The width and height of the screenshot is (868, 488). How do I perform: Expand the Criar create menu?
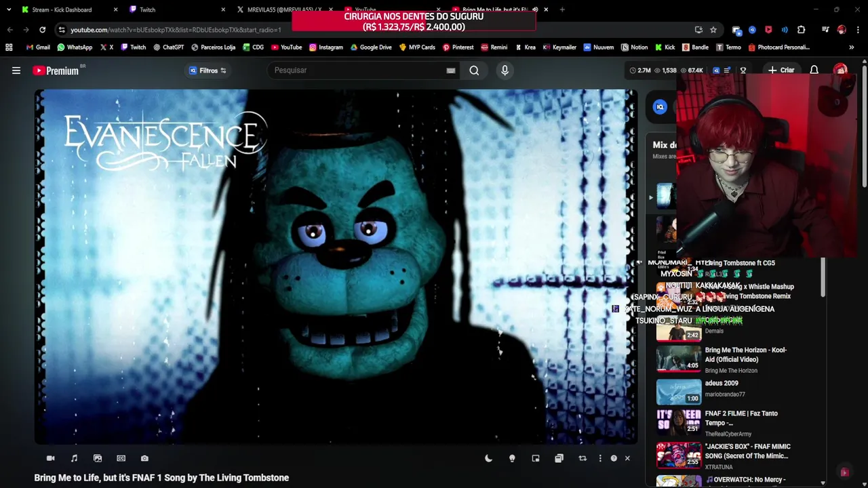781,70
